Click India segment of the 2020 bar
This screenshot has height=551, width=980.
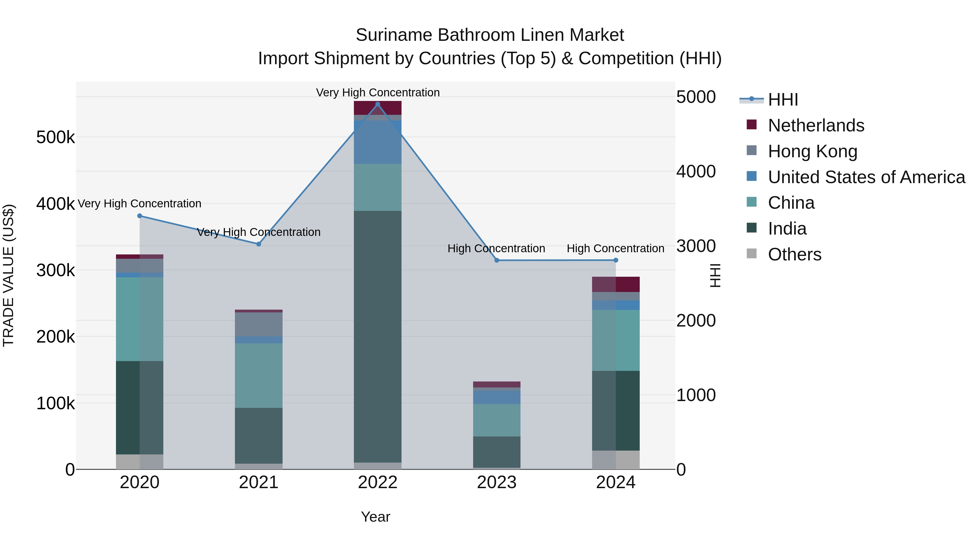140,408
